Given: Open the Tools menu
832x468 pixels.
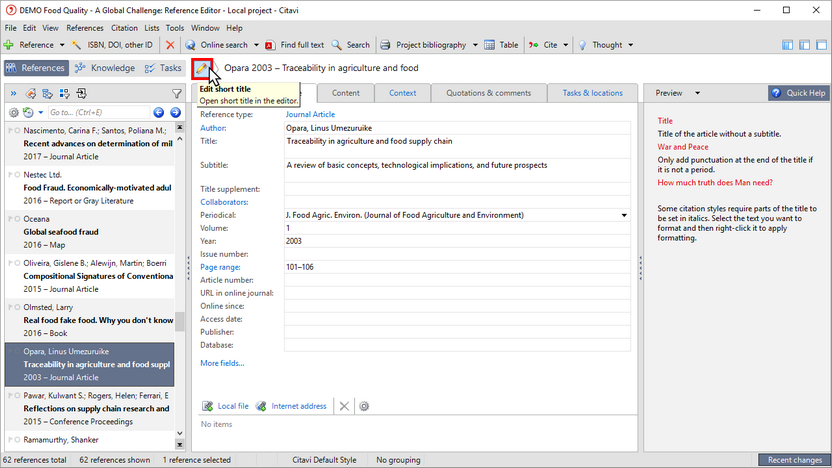Looking at the screenshot, I should [175, 28].
